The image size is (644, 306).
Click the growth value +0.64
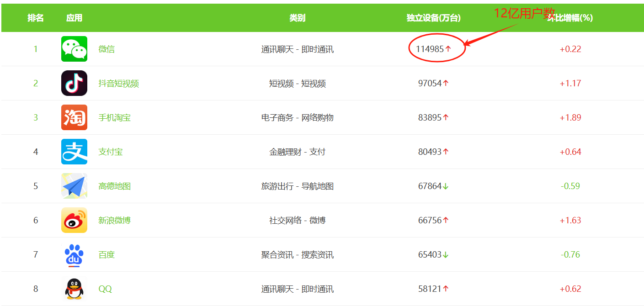[x=570, y=152]
